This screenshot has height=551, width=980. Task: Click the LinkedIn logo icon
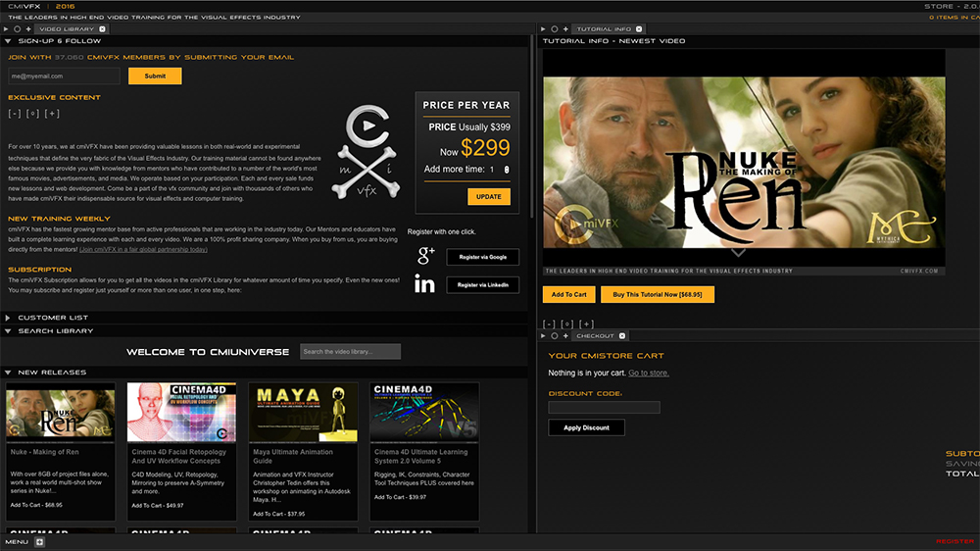(424, 284)
